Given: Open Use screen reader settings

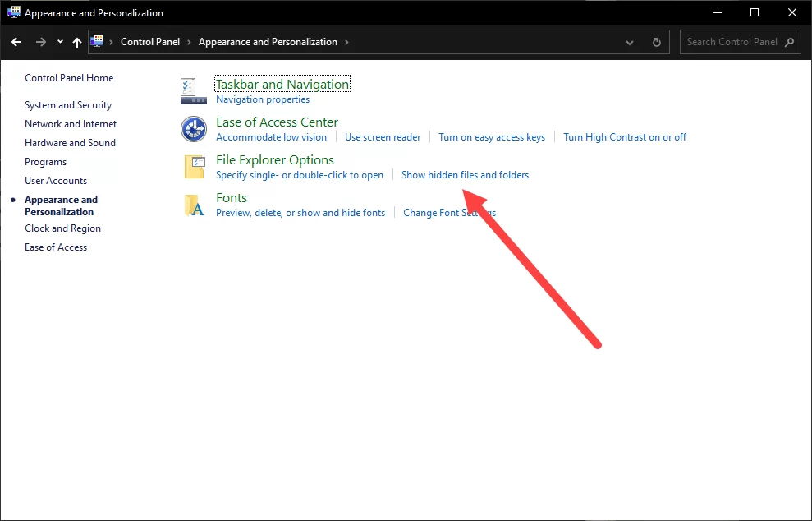Looking at the screenshot, I should point(383,136).
